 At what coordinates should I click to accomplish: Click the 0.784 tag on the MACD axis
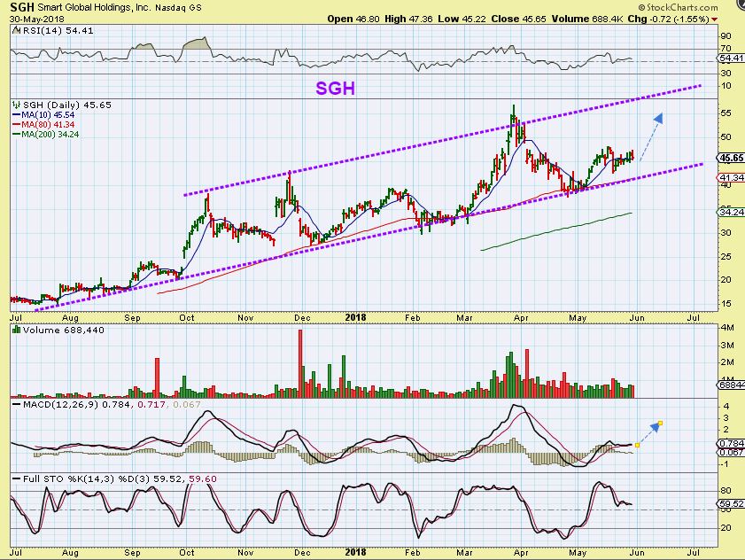[732, 443]
